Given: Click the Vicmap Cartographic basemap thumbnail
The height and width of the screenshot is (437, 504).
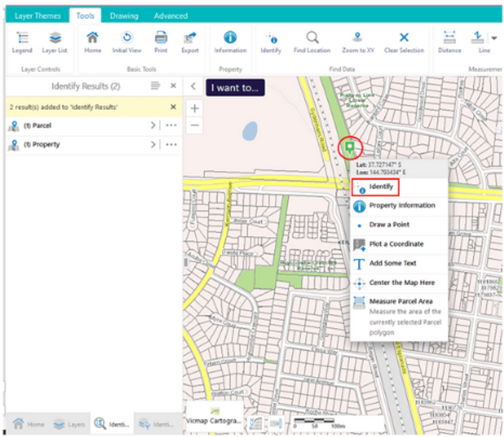Looking at the screenshot, I should coord(215,416).
